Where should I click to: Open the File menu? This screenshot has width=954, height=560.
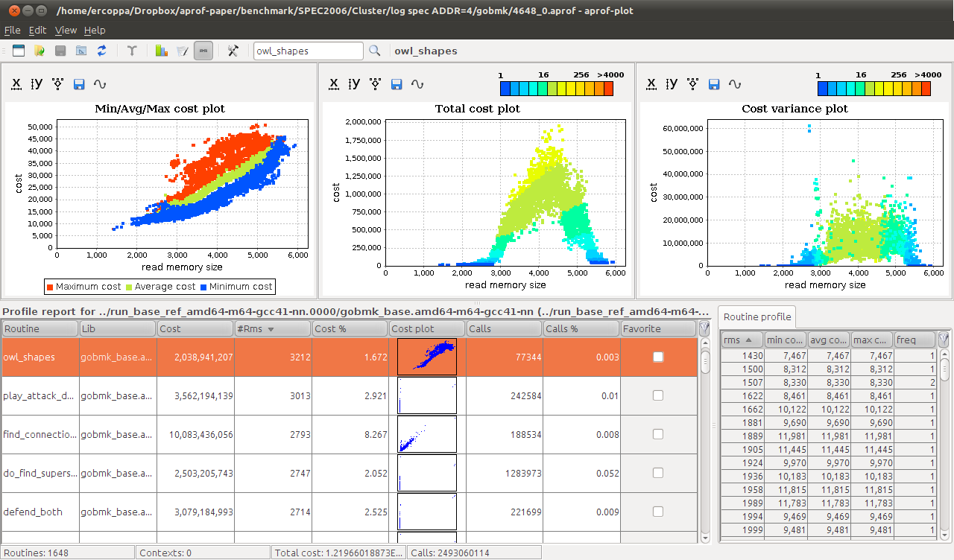point(12,30)
